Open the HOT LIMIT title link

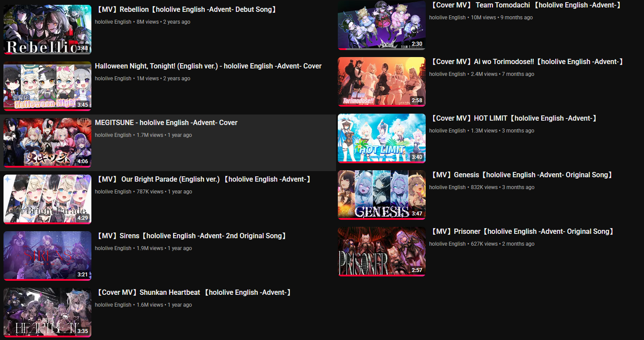click(514, 118)
